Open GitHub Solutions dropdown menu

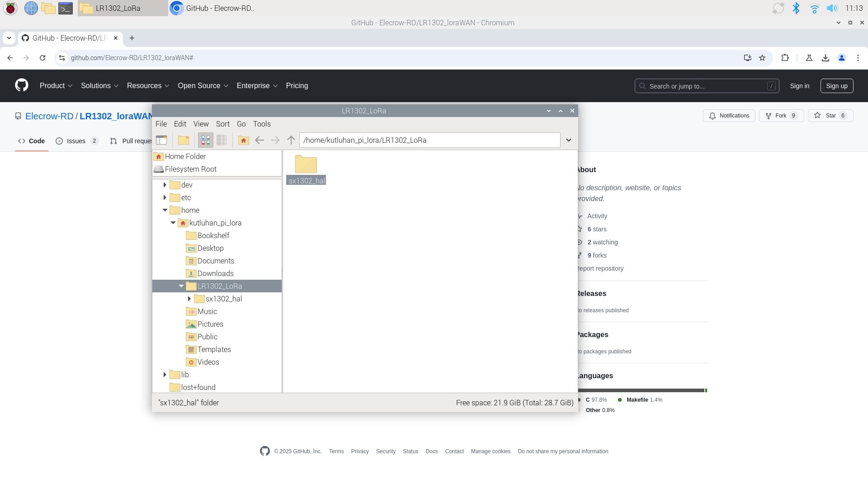coord(99,86)
